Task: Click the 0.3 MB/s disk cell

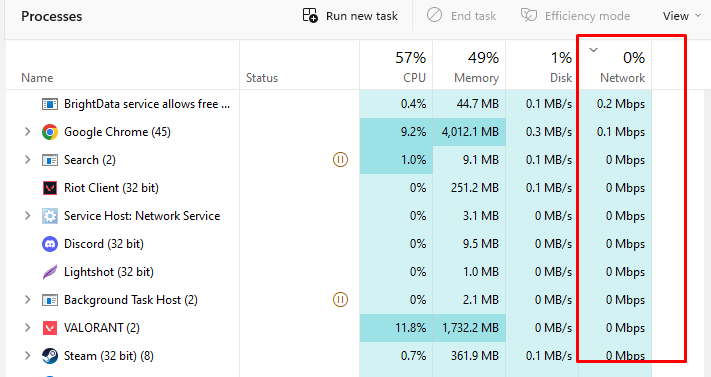Action: pyautogui.click(x=542, y=132)
